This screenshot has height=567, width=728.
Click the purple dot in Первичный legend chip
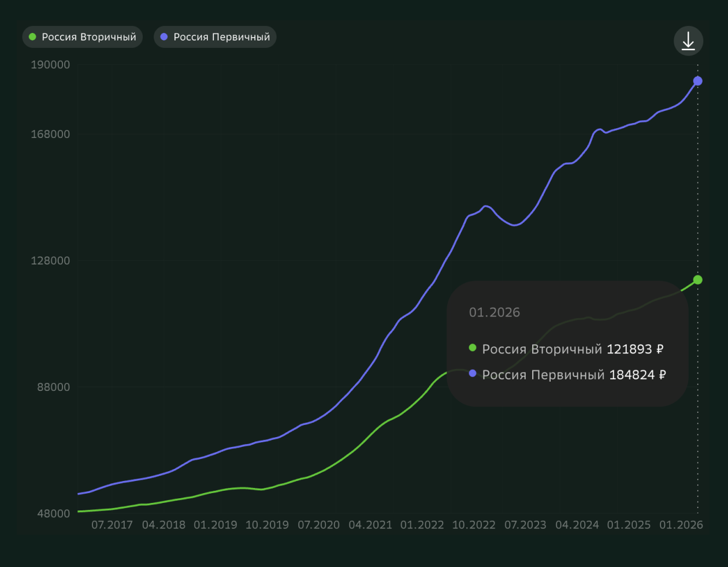[164, 37]
